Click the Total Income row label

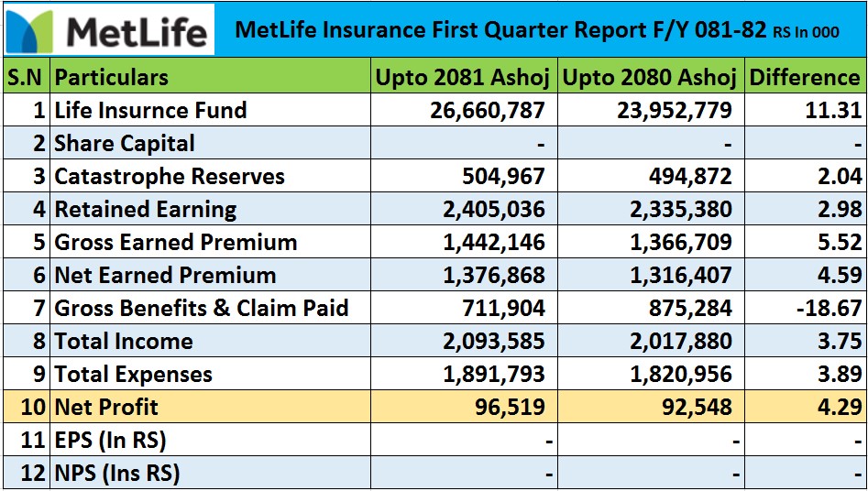[124, 342]
